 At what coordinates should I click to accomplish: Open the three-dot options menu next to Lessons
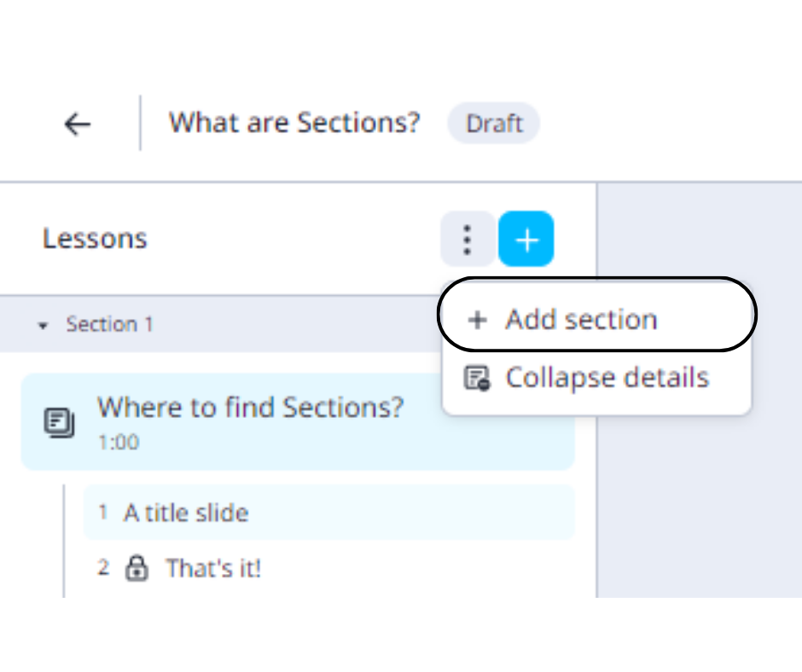(467, 240)
